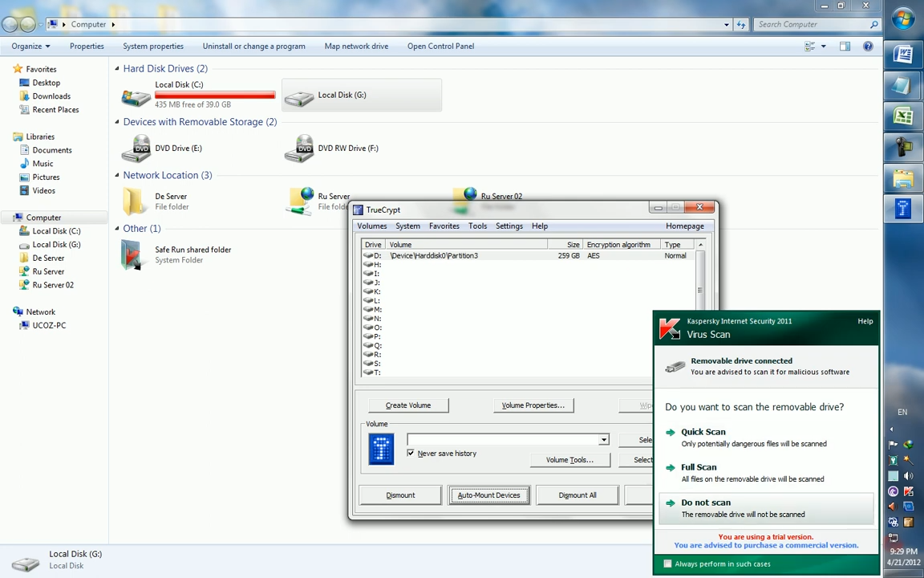
Task: Collapse the Other group
Action: tap(116, 228)
